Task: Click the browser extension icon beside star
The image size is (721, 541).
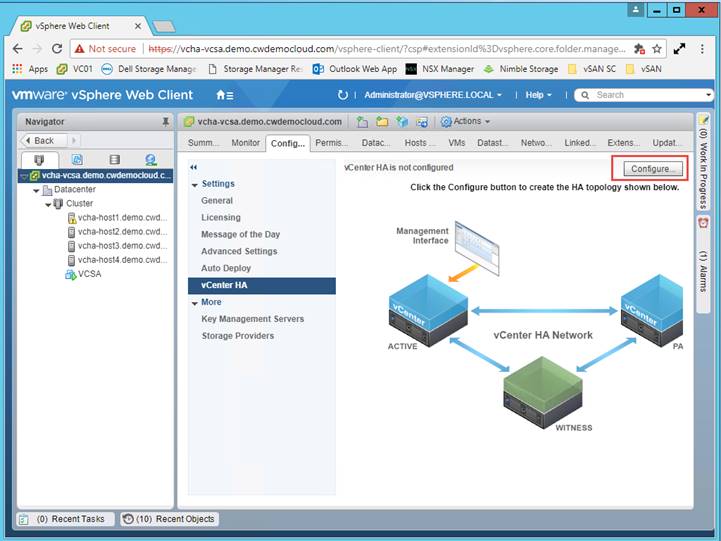Action: [x=639, y=49]
